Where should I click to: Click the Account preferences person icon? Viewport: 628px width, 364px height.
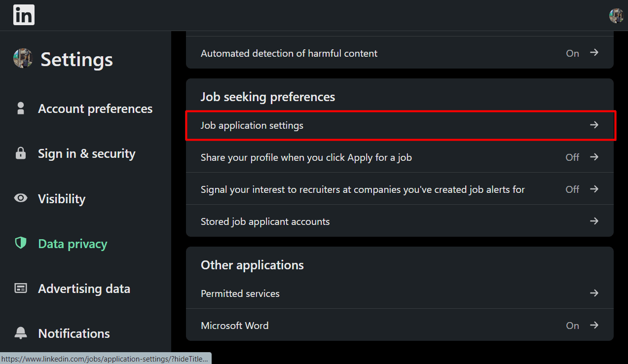point(21,109)
